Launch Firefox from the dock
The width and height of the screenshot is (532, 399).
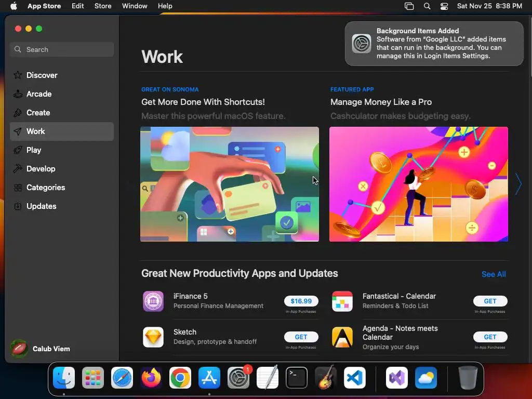(151, 377)
